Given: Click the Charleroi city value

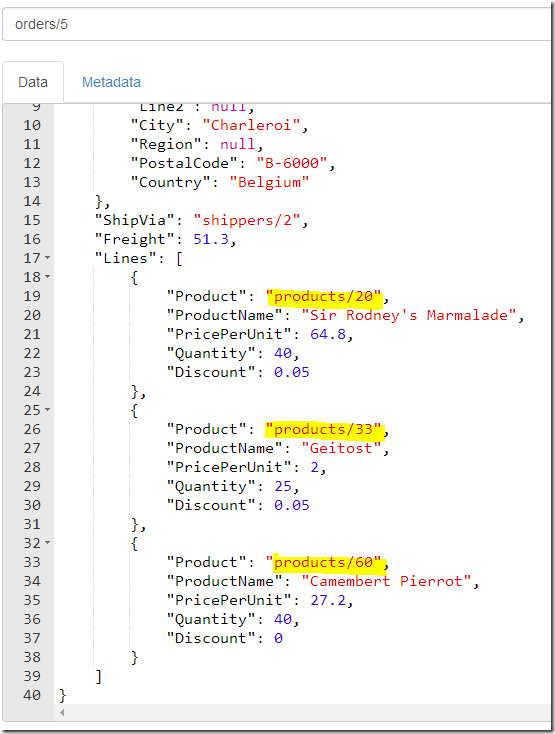Looking at the screenshot, I should 251,125.
